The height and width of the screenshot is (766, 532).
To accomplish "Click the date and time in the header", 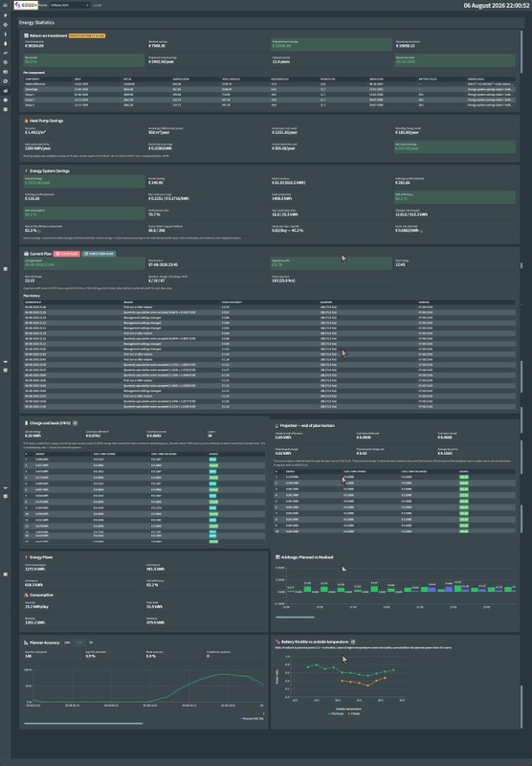I will click(x=496, y=6).
